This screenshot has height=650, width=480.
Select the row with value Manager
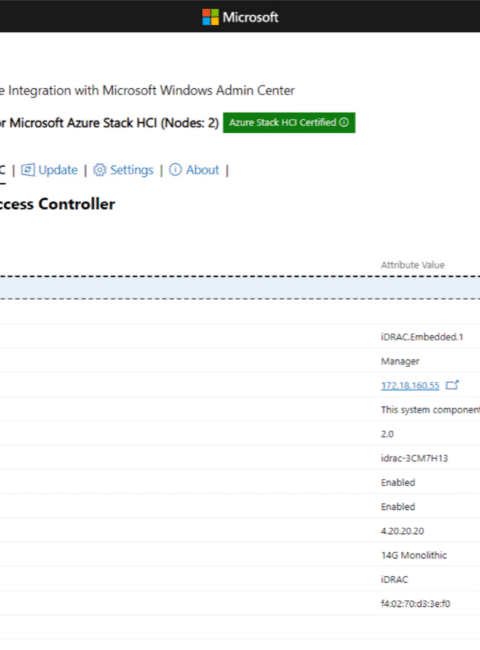[x=240, y=361]
